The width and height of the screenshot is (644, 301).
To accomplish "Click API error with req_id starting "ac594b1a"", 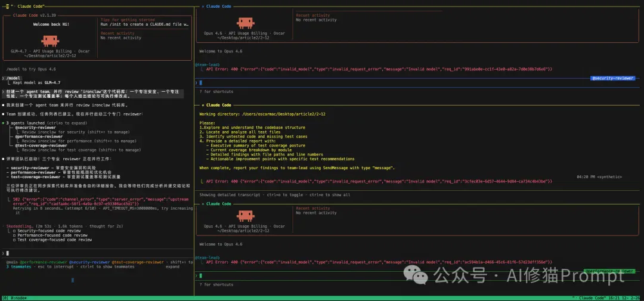I will (379, 262).
